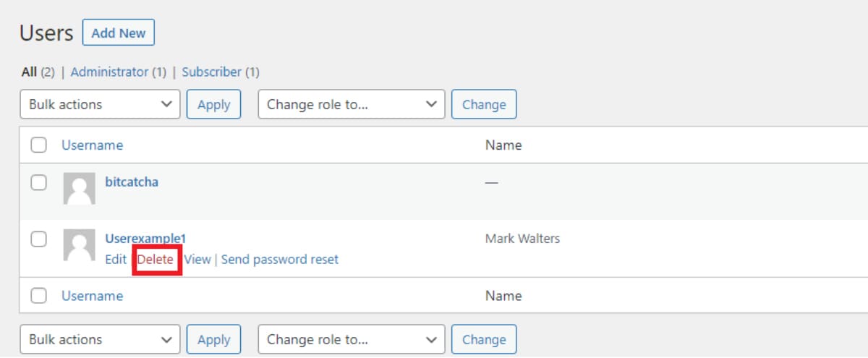Click the top Apply button

(214, 104)
